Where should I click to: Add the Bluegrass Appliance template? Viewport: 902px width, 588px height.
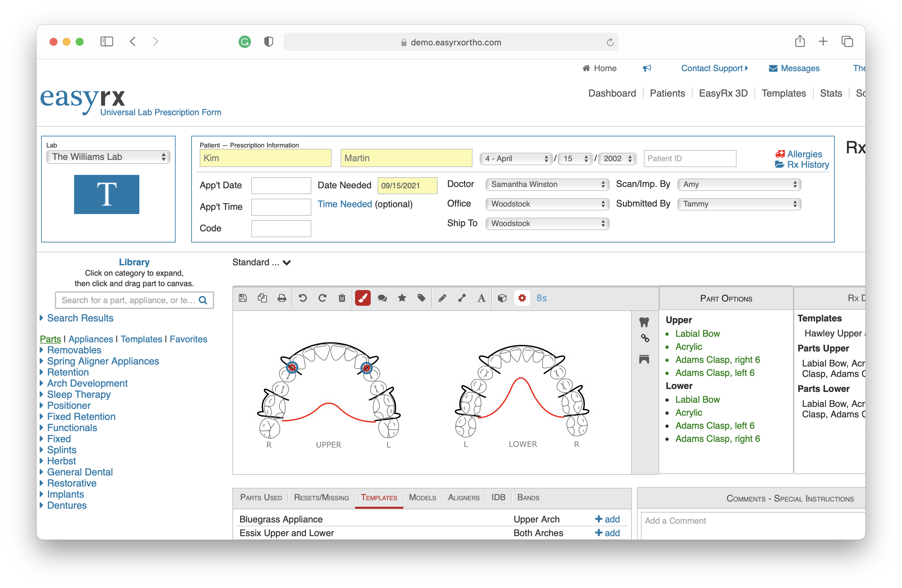click(x=607, y=519)
